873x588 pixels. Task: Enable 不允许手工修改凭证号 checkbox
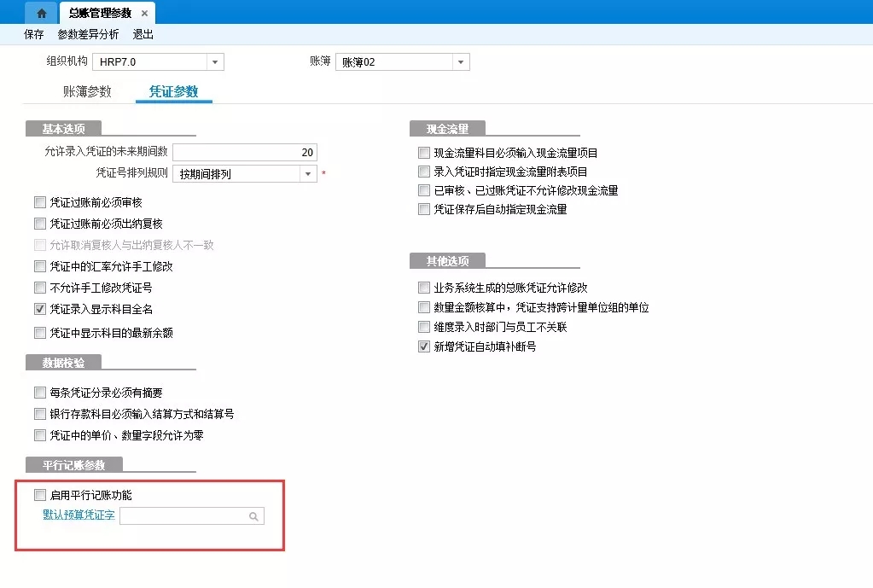(x=40, y=288)
